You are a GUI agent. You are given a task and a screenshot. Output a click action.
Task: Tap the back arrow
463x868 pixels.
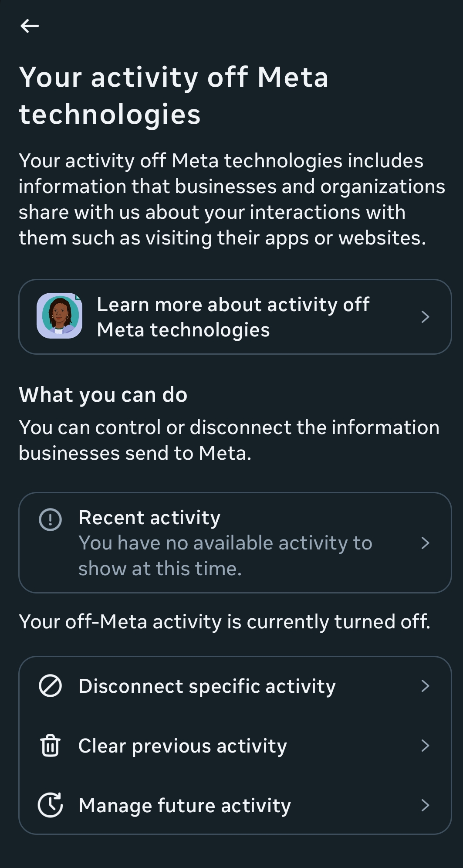pos(30,26)
